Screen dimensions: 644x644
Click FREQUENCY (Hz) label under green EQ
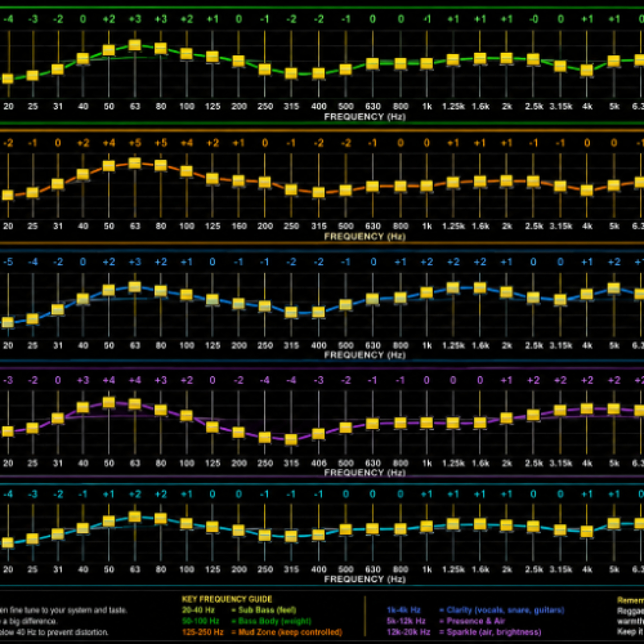pos(365,117)
